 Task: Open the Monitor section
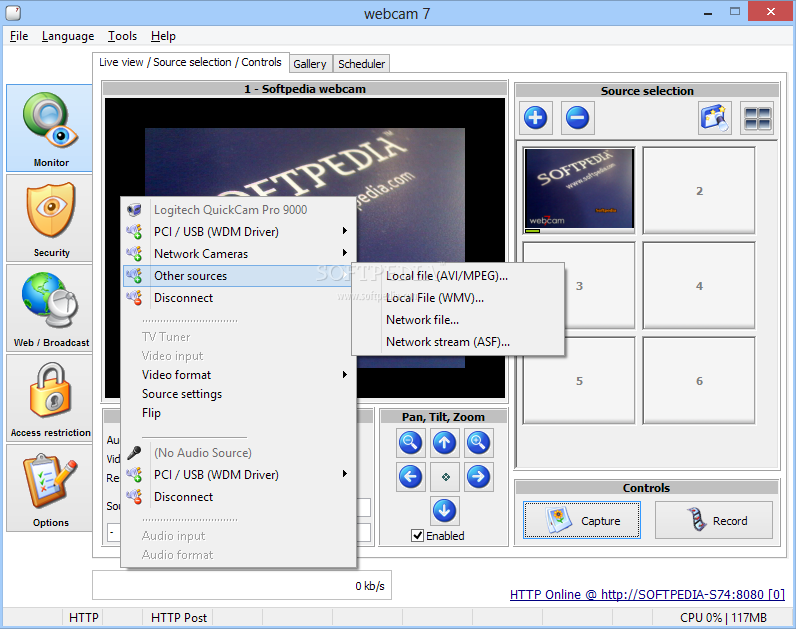[49, 128]
